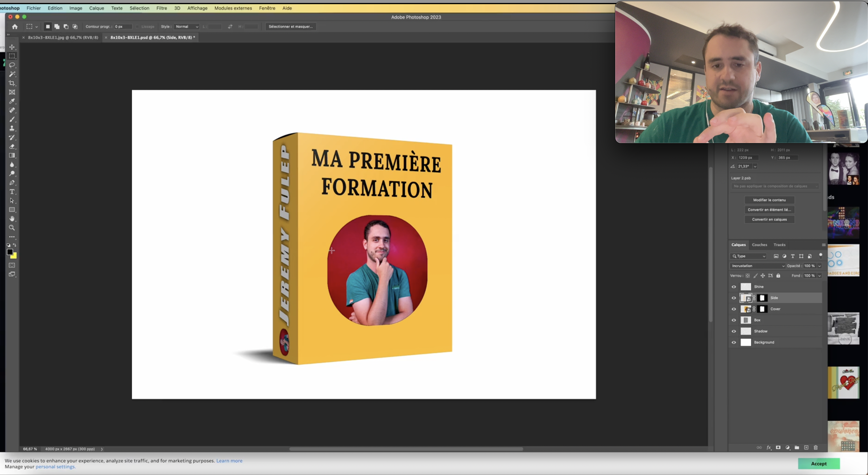
Task: Select the Move tool
Action: coord(12,47)
